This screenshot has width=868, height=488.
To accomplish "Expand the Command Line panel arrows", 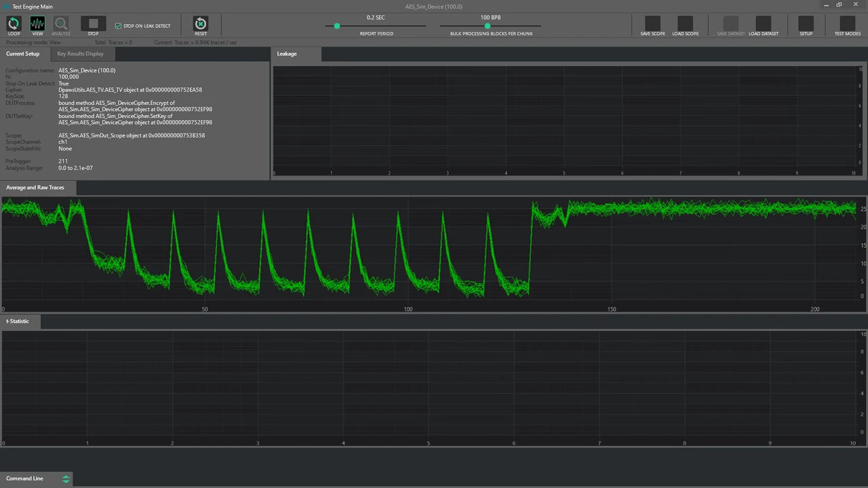I will [66, 479].
